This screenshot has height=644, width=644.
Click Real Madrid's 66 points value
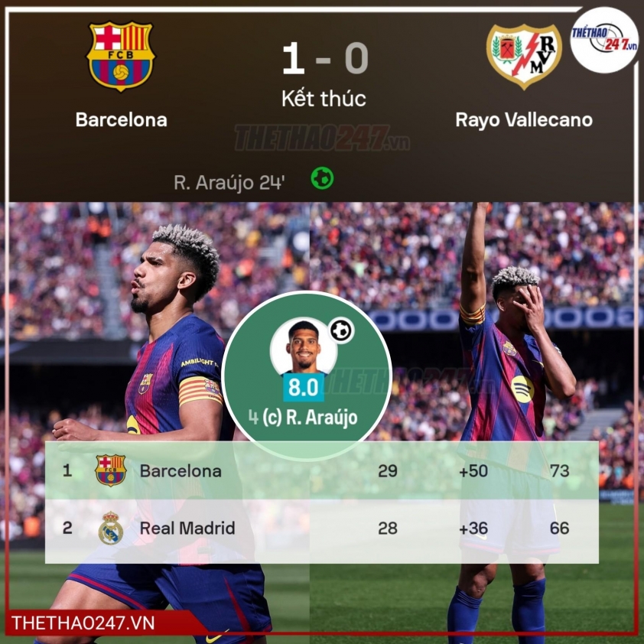point(559,529)
